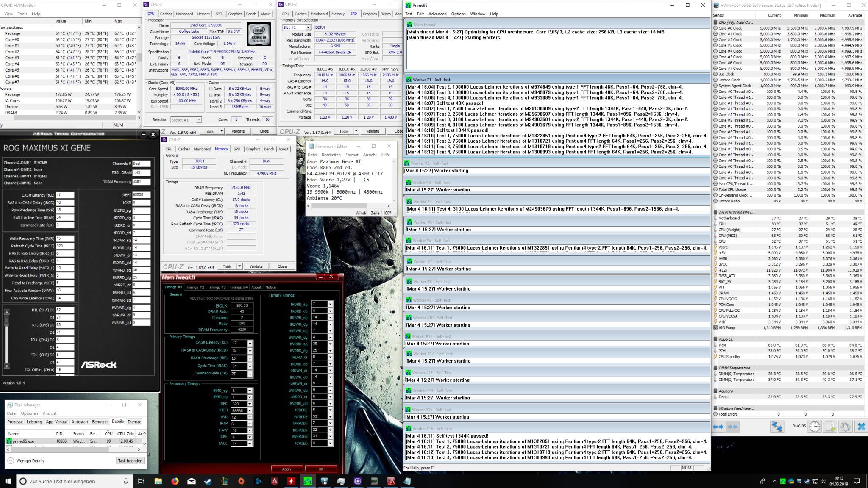
Task: Click HWiNFO blue X close-sensors icon
Action: (861, 427)
